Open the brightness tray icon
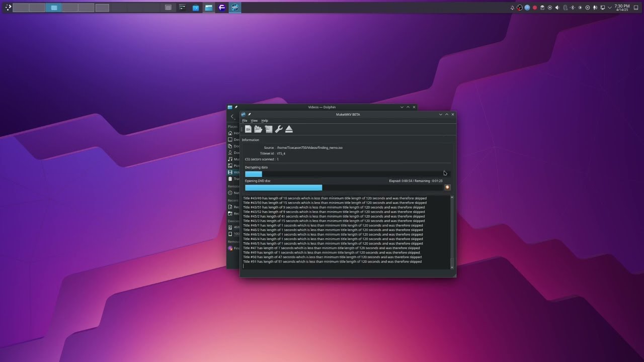This screenshot has width=644, height=362. [580, 8]
